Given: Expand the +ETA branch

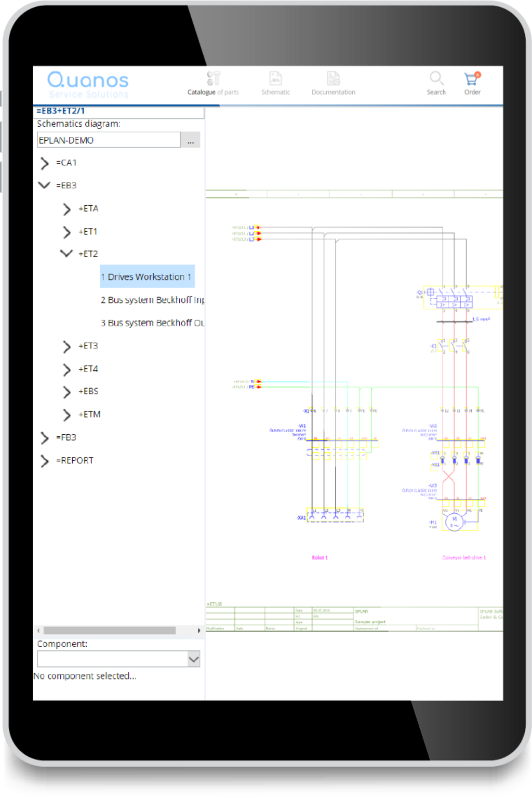Looking at the screenshot, I should tap(66, 209).
